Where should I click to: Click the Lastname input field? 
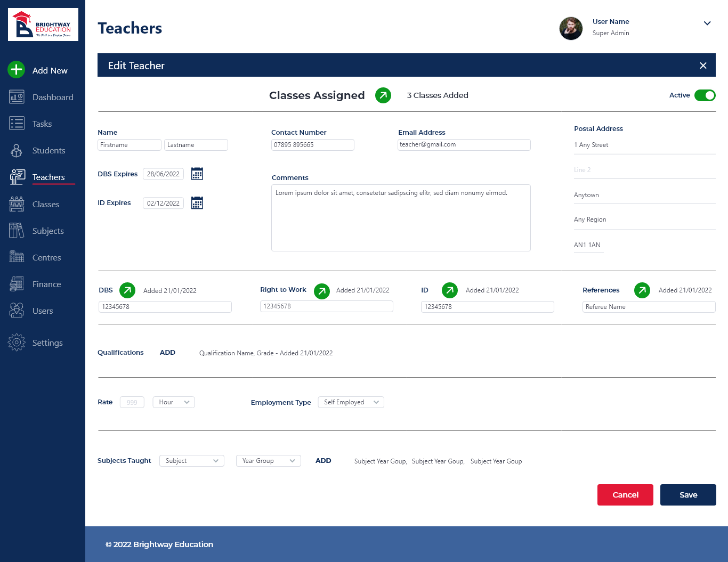196,145
